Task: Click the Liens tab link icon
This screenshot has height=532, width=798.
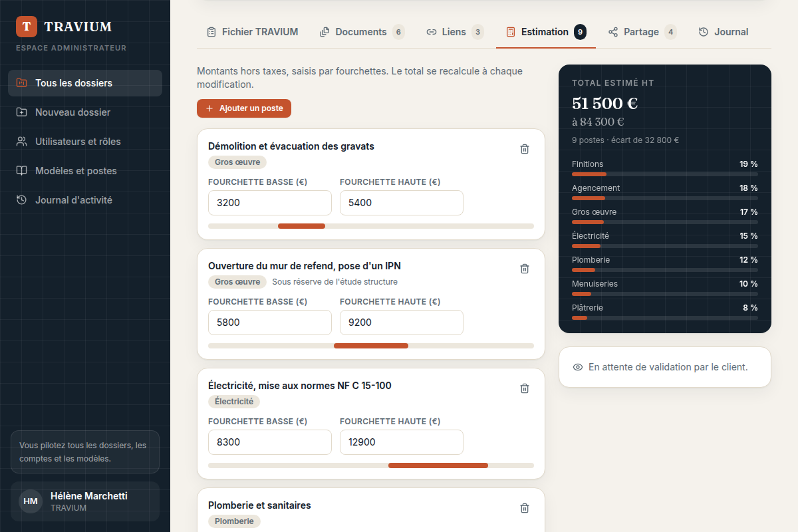Action: coord(432,32)
